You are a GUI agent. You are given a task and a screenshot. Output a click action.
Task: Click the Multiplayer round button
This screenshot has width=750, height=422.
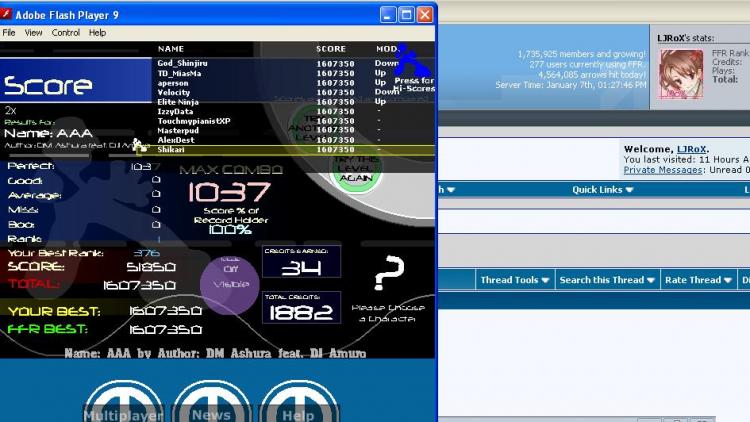[x=123, y=401]
